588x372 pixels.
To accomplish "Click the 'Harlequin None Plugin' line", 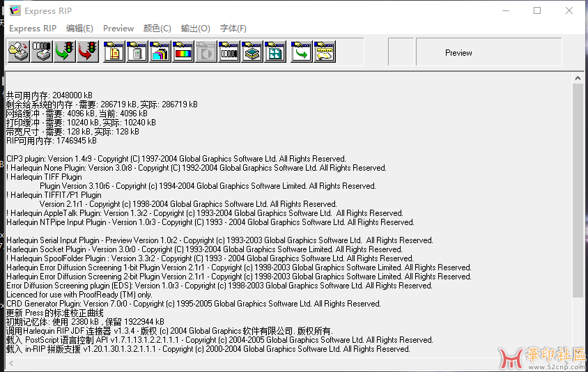I will pos(196,168).
